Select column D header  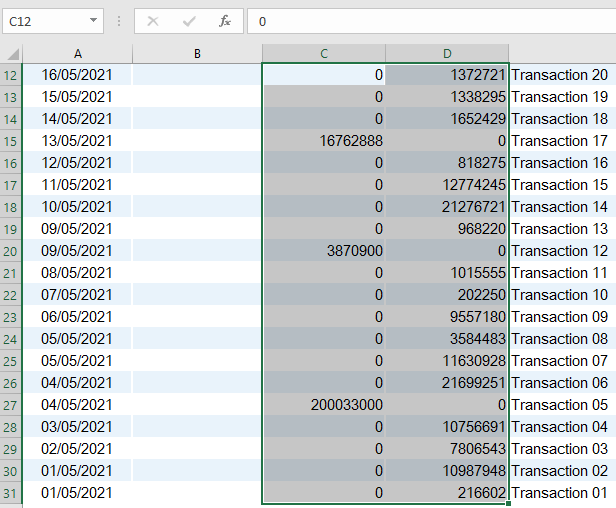tap(447, 54)
